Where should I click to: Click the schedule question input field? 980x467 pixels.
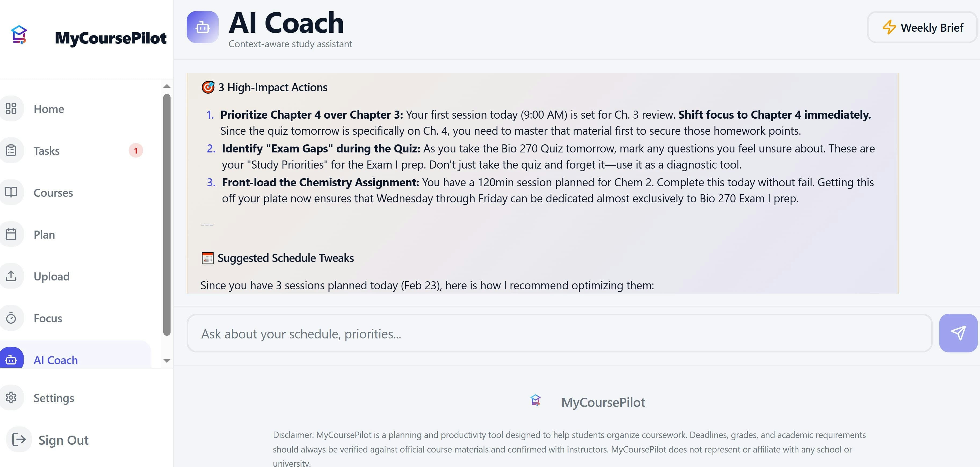coord(559,334)
